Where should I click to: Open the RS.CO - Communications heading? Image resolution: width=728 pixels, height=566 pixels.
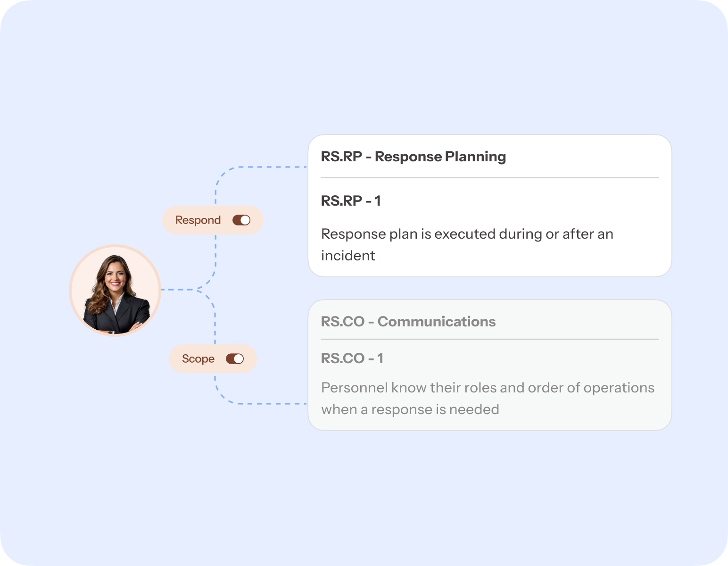click(x=408, y=321)
